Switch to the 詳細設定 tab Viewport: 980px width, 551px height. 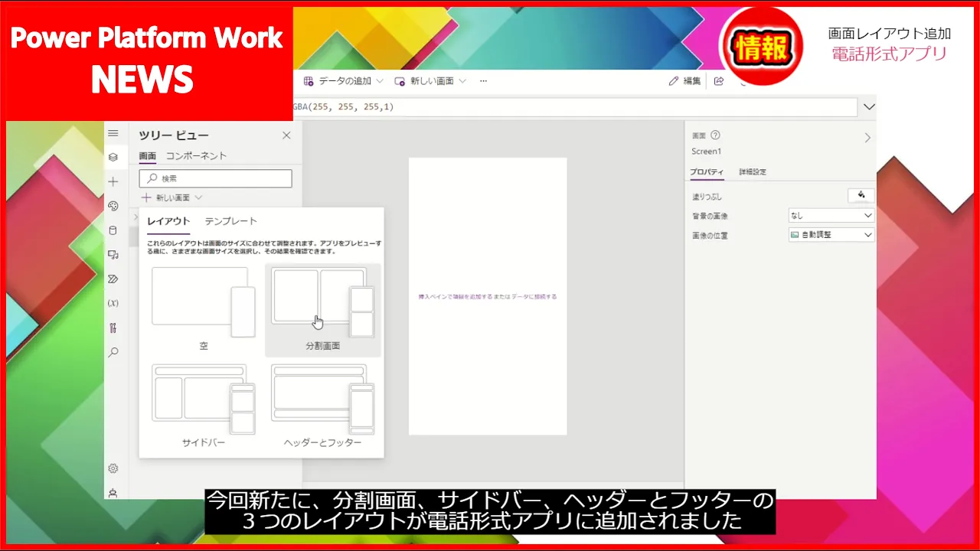[x=753, y=172]
